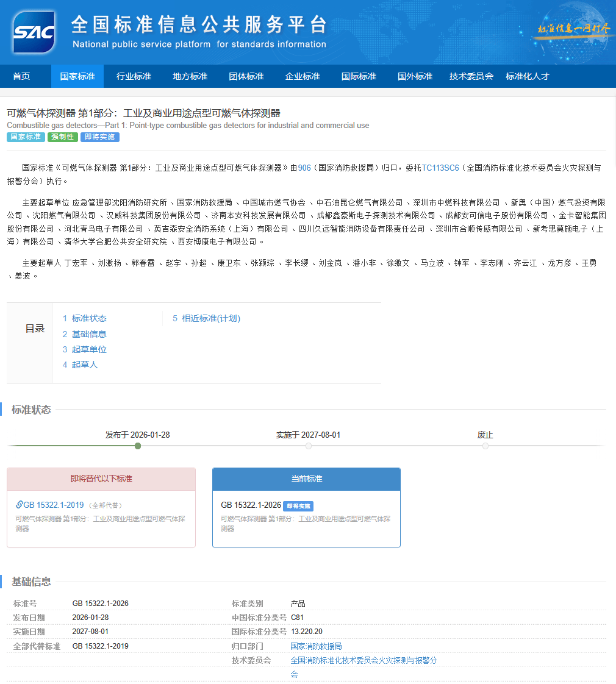
Task: Click the 906 department link
Action: (x=304, y=168)
